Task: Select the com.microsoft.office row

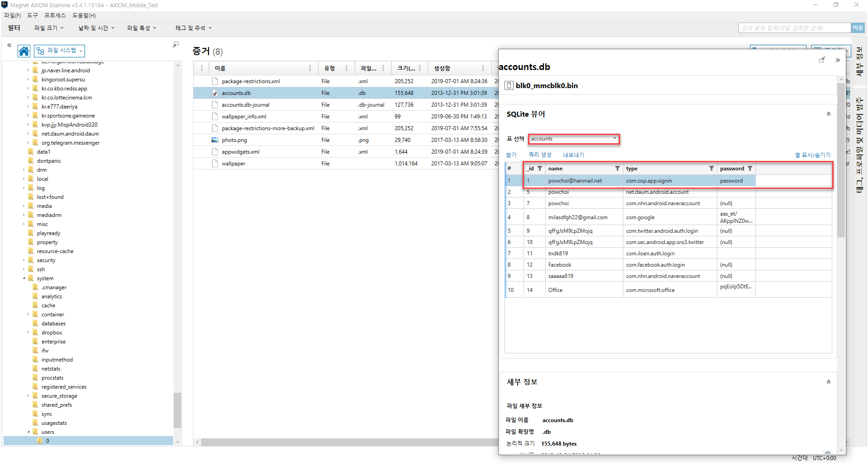Action: 669,290
